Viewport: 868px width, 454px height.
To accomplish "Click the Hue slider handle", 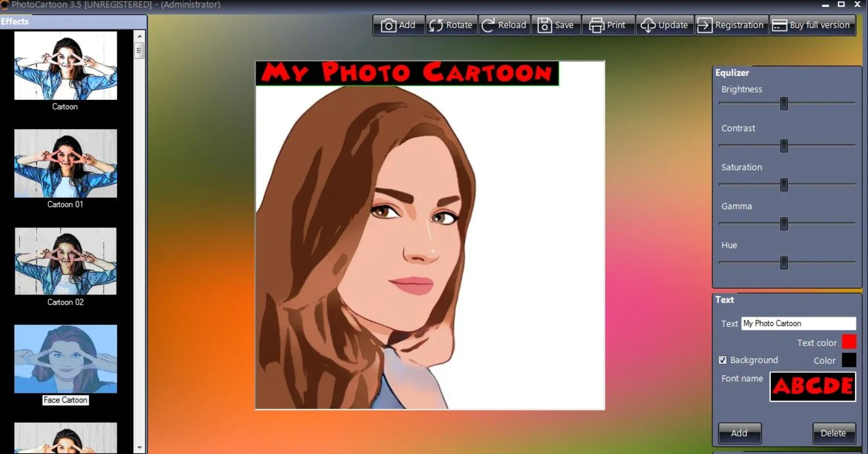I will click(x=784, y=263).
